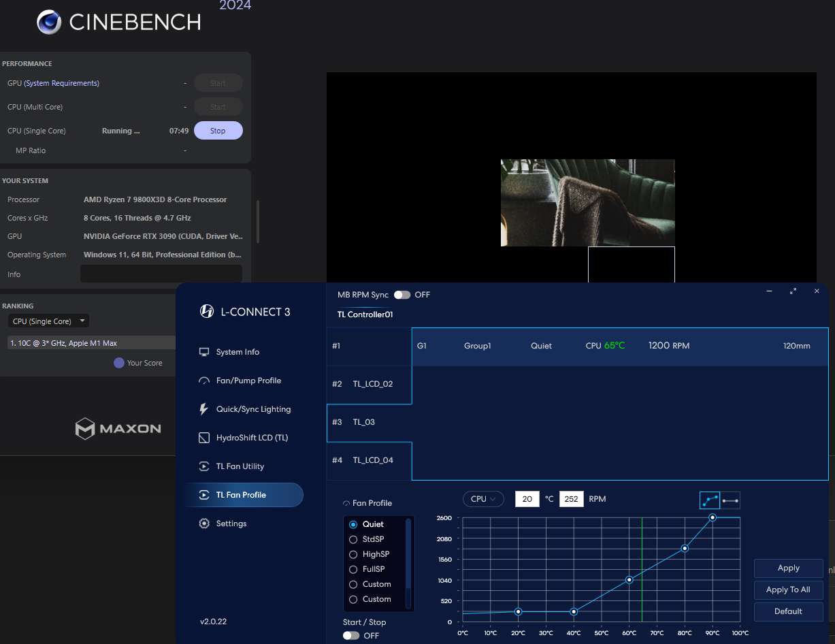Select the Apple M1 Max ranking entry
This screenshot has height=644, width=835.
(91, 343)
